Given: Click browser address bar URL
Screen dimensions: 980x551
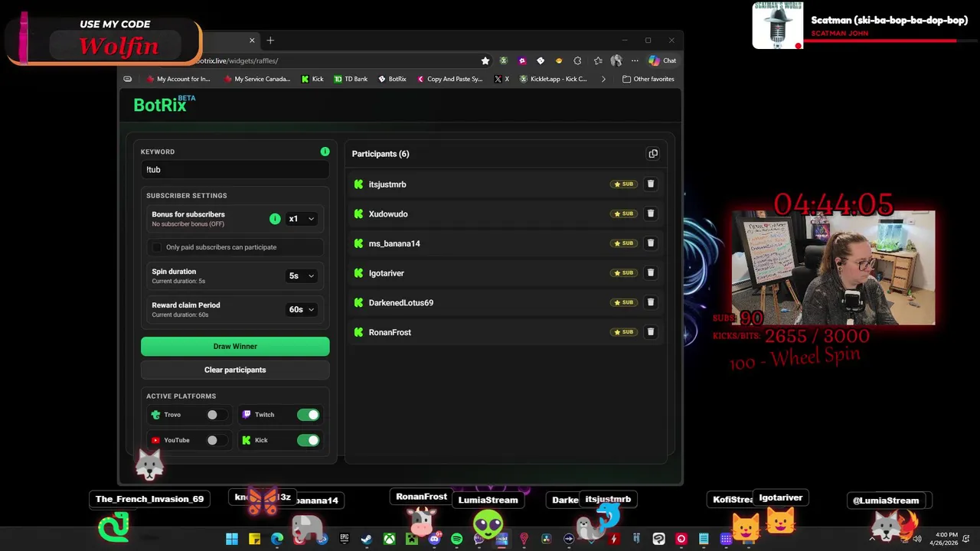Looking at the screenshot, I should pyautogui.click(x=237, y=60).
